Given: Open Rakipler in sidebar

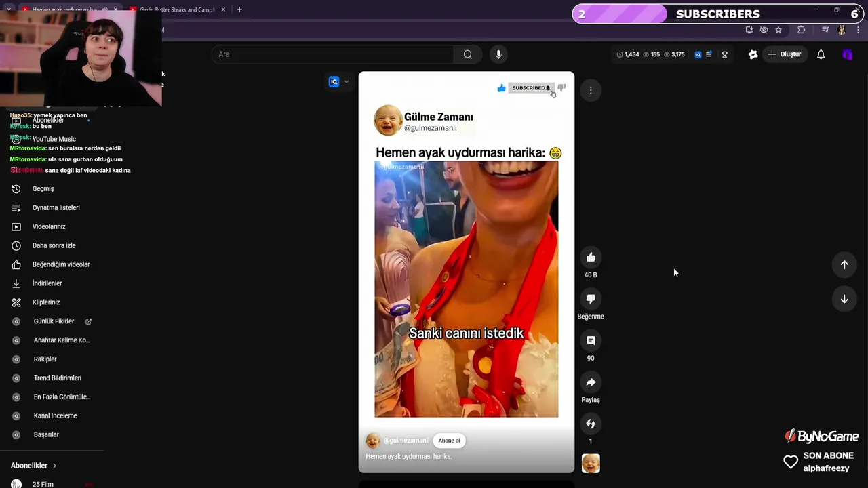Looking at the screenshot, I should [x=45, y=359].
